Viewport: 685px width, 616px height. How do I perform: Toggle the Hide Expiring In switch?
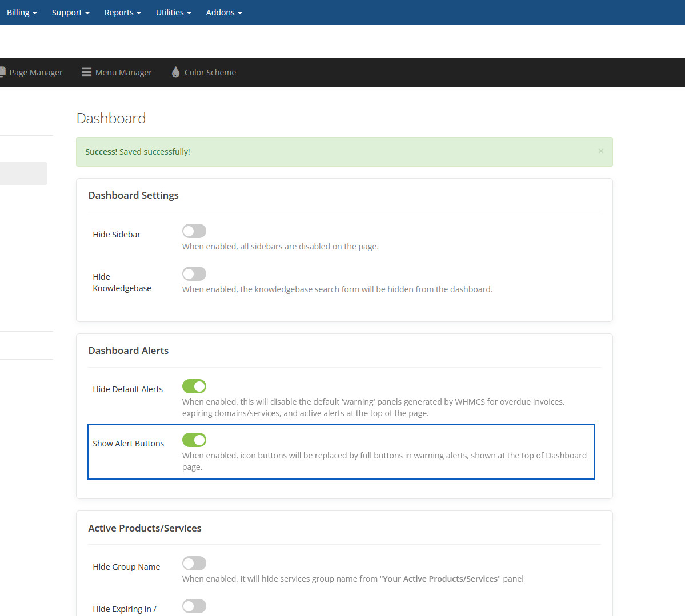[194, 606]
